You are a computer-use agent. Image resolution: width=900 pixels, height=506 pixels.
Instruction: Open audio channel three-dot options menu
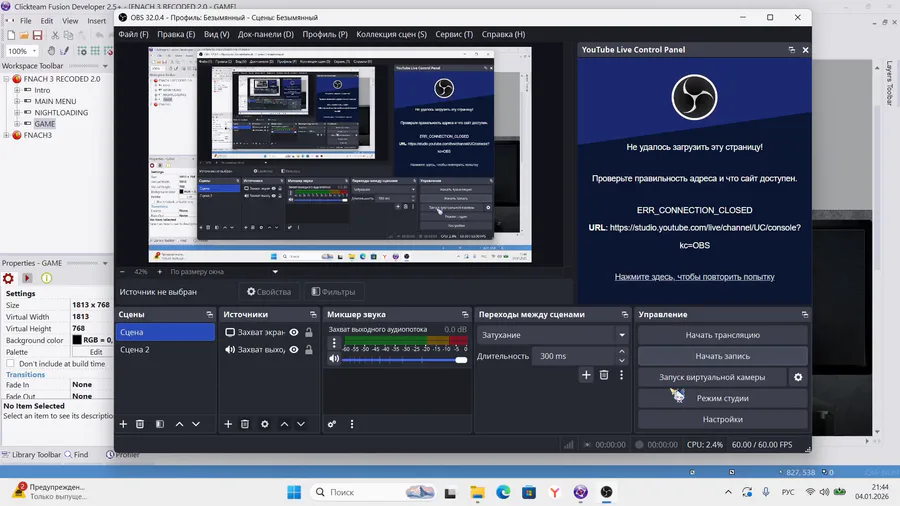click(334, 343)
